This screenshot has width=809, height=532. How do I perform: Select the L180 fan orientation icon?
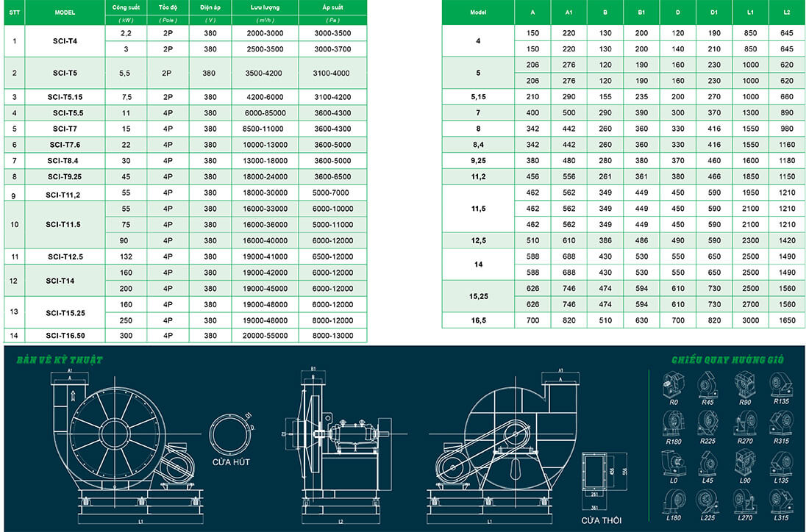click(673, 500)
